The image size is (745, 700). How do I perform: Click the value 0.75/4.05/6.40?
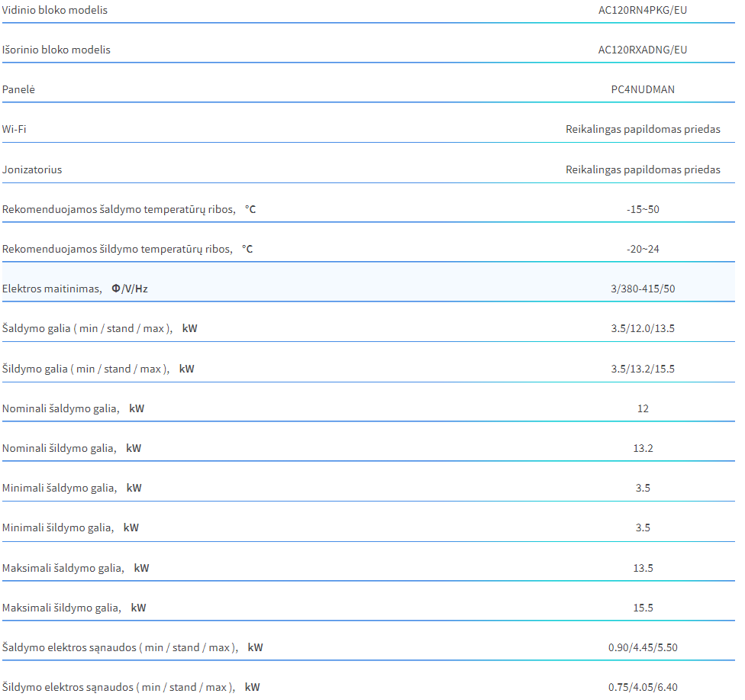643,687
